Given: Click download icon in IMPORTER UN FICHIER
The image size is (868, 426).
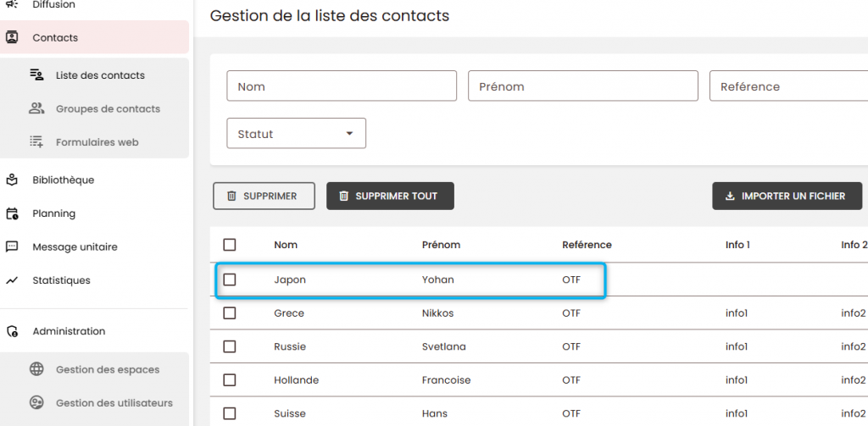Looking at the screenshot, I should pos(730,196).
